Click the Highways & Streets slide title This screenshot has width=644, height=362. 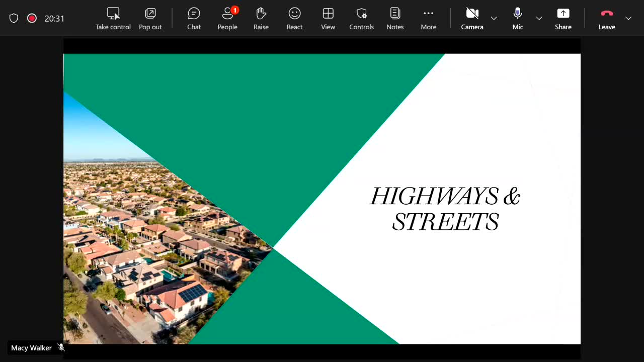tap(445, 209)
